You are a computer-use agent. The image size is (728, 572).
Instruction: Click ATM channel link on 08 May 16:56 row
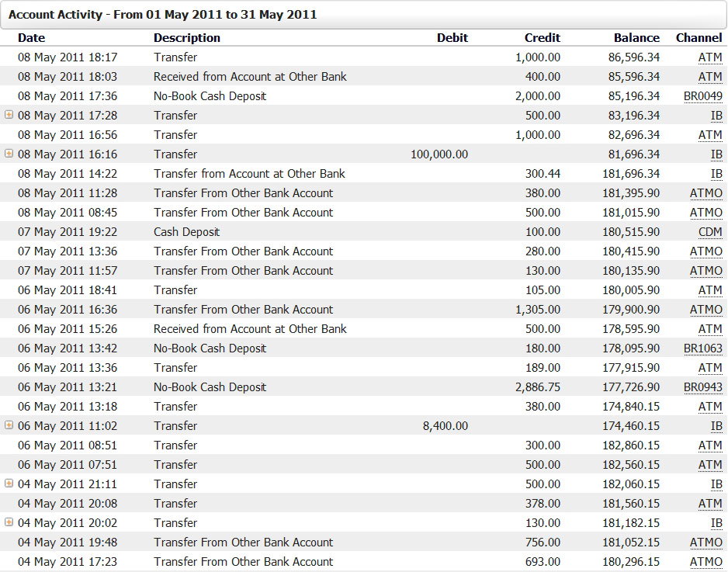pyautogui.click(x=710, y=135)
